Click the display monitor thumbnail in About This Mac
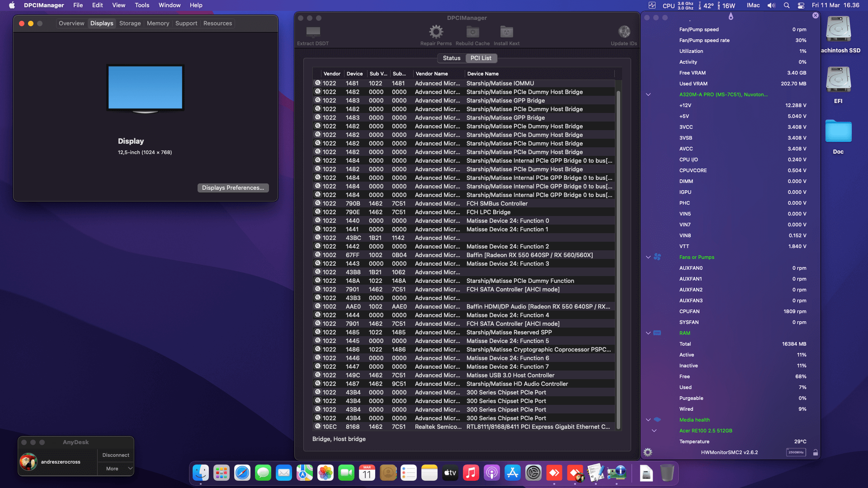This screenshot has width=868, height=488. point(145,89)
